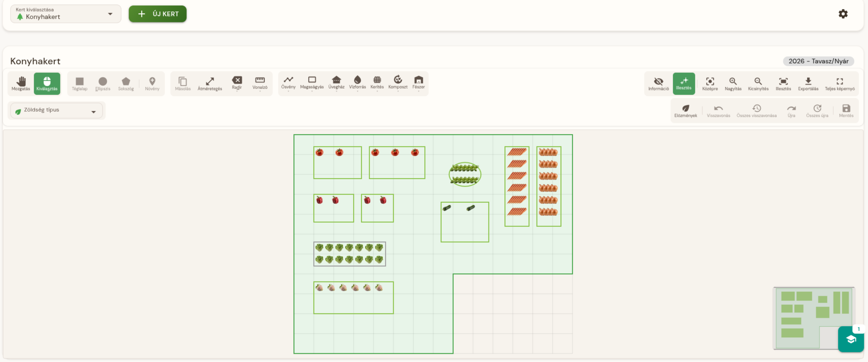Click Összes visszavonása undo all

[x=757, y=111]
